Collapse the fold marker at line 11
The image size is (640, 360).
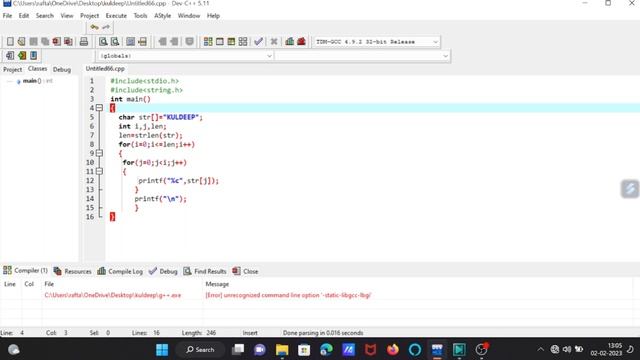[99, 171]
